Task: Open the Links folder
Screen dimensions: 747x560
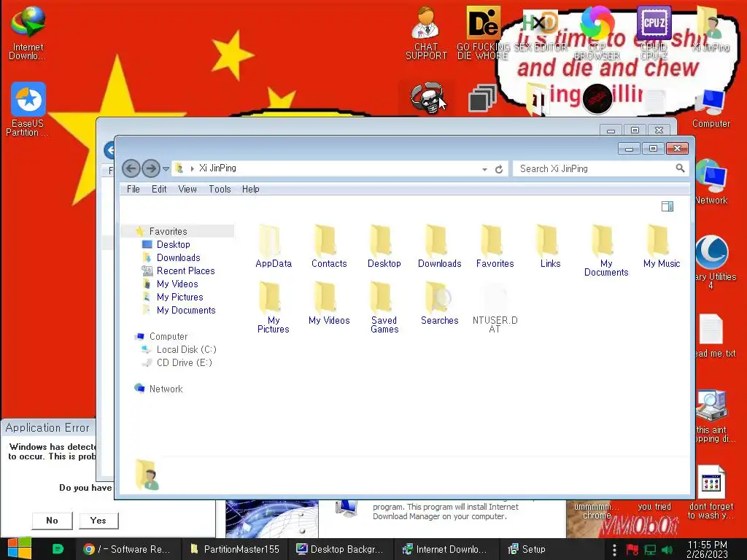Action: click(x=550, y=246)
